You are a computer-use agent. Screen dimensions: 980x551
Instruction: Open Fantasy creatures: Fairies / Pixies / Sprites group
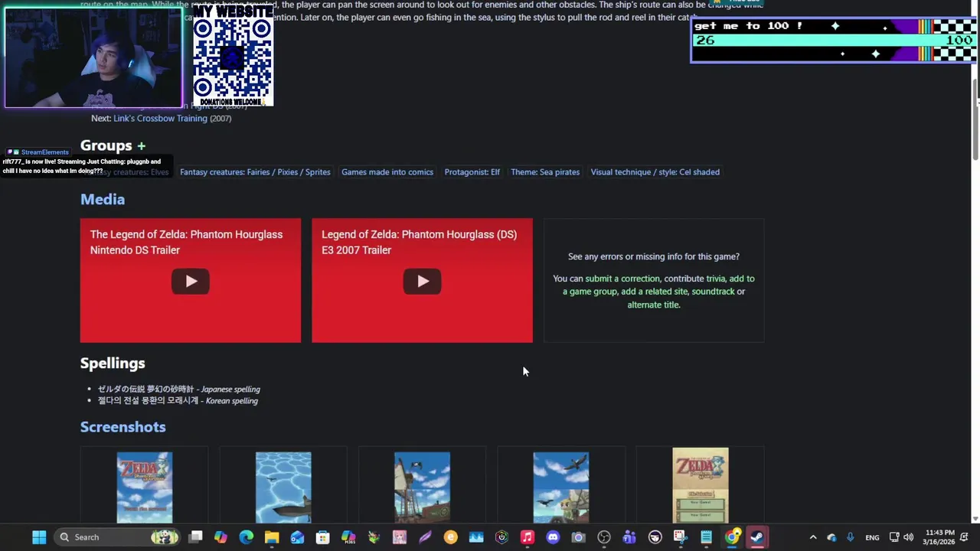(255, 172)
